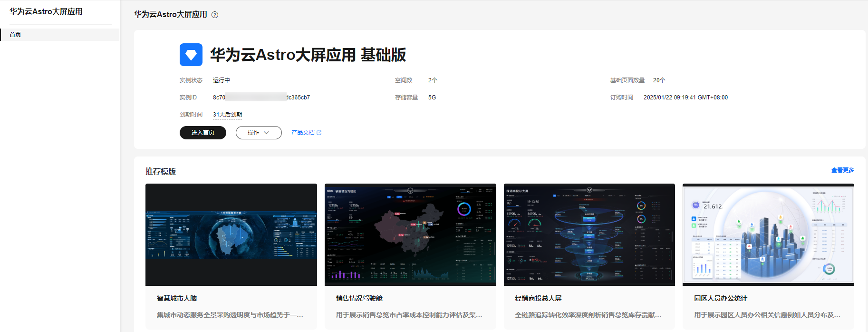Click the 华为云Astro大屏应用 sidebar title
This screenshot has height=332, width=868.
point(46,11)
